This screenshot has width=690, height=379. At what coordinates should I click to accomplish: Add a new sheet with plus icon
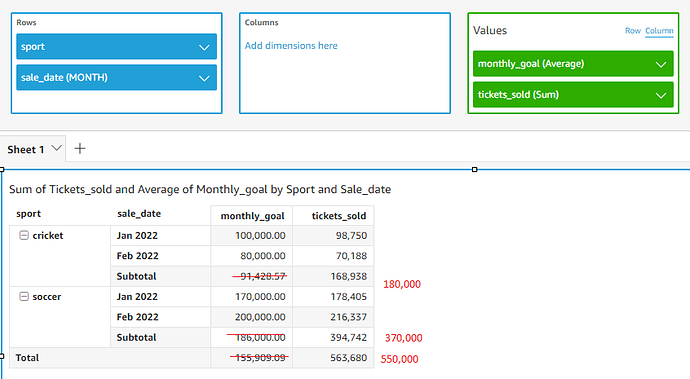[80, 148]
